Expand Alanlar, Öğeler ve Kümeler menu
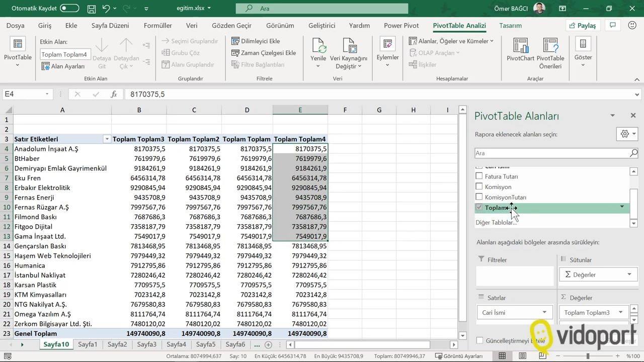644x362 pixels. pyautogui.click(x=451, y=41)
